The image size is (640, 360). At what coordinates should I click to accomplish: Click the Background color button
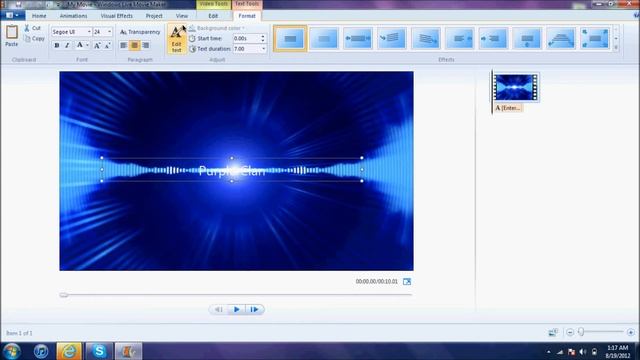point(216,28)
